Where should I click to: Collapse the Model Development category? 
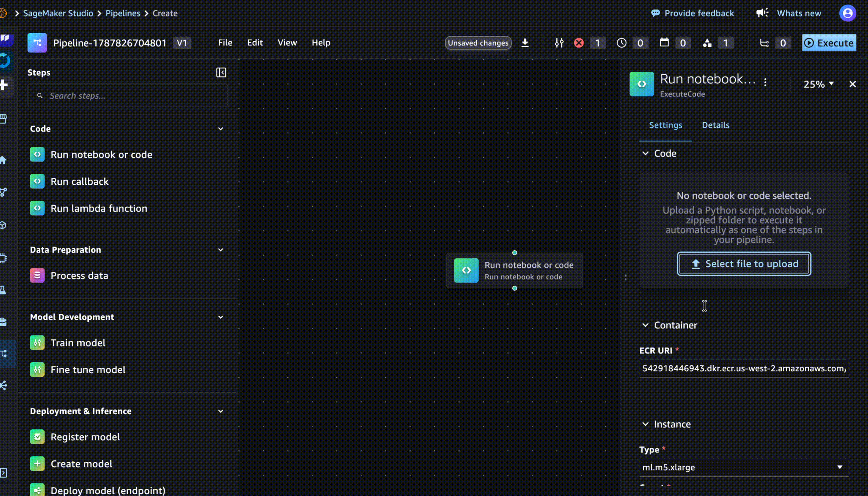[221, 317]
